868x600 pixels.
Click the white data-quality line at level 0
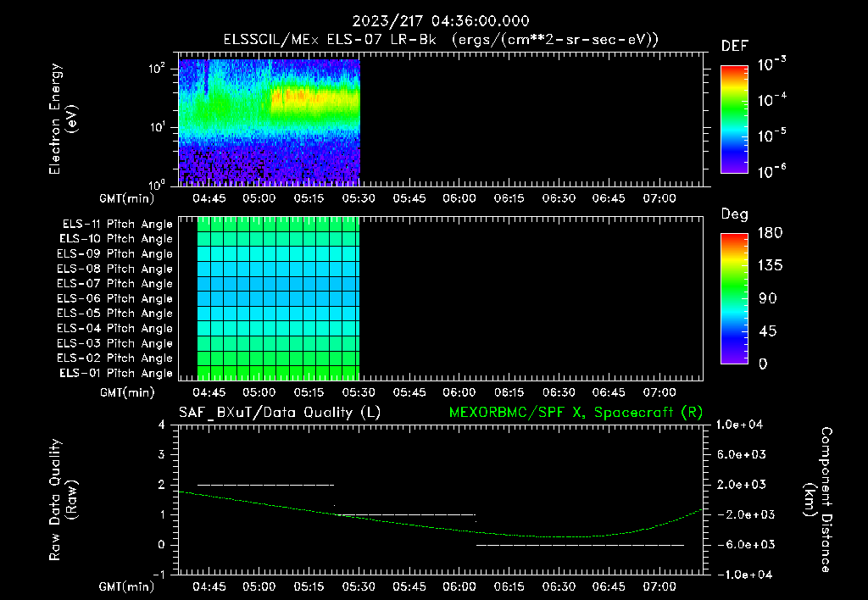[x=580, y=545]
